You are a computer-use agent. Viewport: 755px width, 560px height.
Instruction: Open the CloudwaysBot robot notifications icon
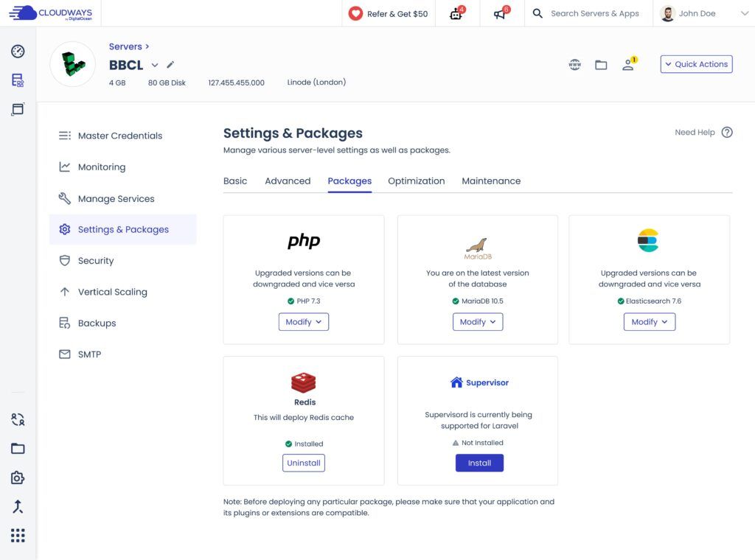click(x=456, y=13)
